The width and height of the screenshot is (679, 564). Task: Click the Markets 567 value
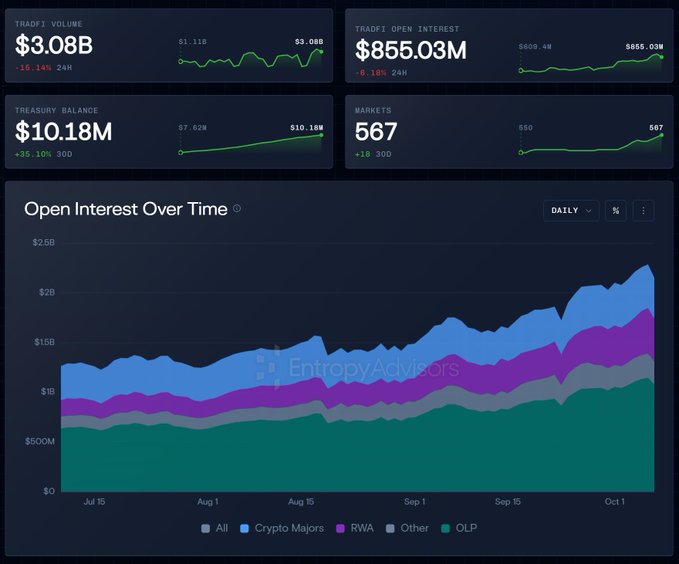376,132
